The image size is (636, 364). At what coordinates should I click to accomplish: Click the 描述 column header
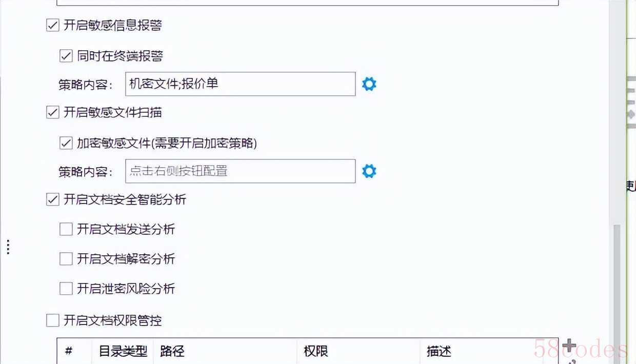point(439,351)
